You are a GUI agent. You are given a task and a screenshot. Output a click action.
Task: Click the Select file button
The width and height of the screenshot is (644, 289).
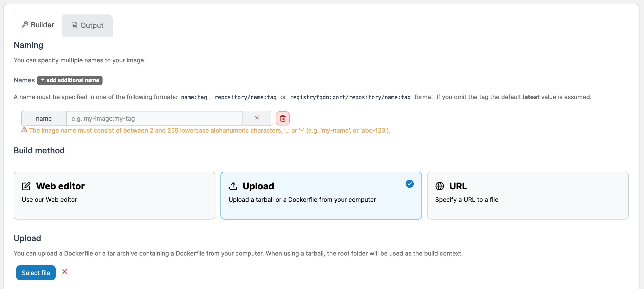pos(36,273)
